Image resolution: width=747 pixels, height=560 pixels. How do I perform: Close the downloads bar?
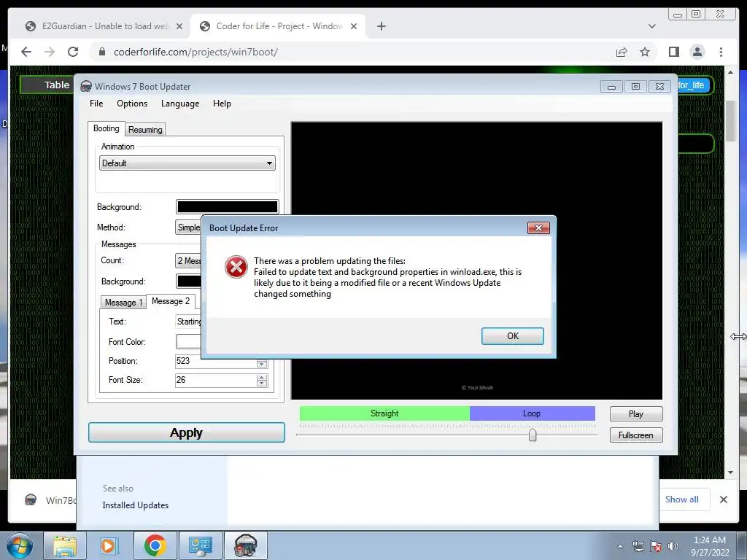723,499
